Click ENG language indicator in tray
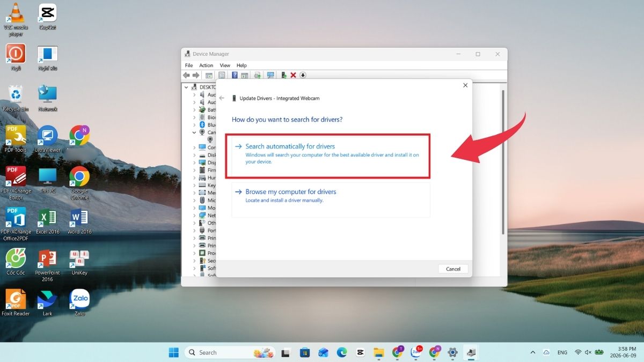 [x=562, y=352]
